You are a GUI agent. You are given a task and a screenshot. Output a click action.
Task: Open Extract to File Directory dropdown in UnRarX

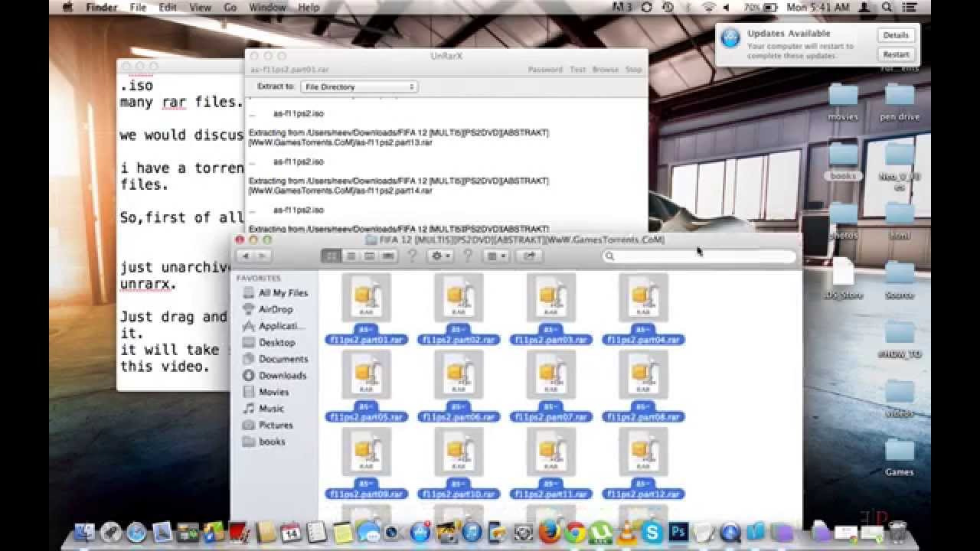point(359,87)
